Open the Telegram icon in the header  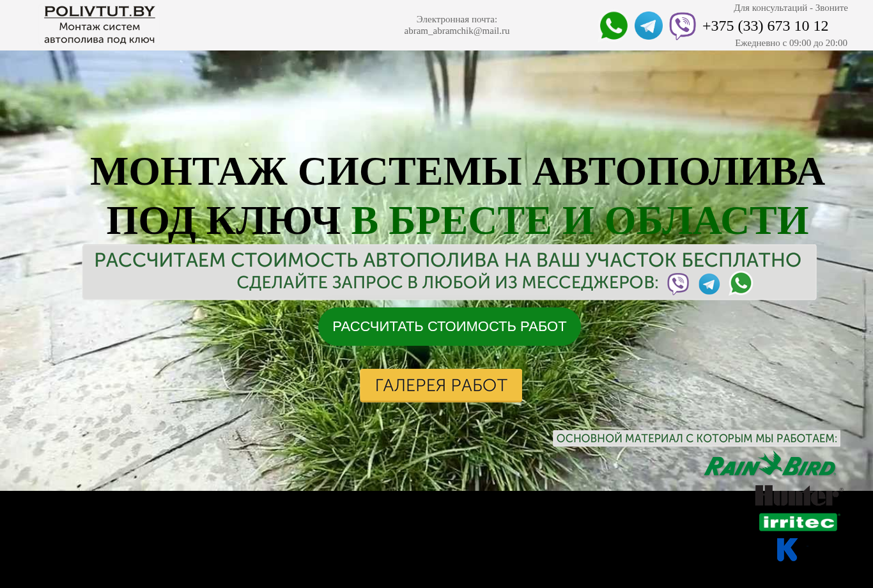tap(649, 26)
